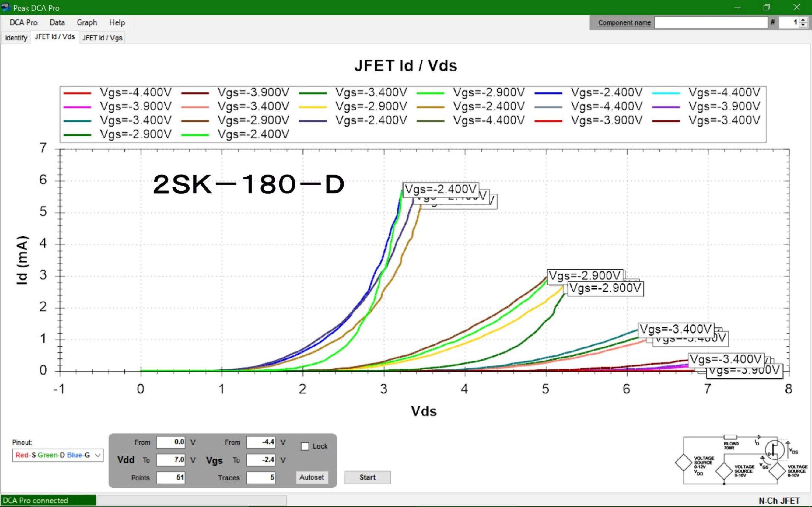Click the Component name link label
Screen dimensions: 812x507
click(x=624, y=23)
